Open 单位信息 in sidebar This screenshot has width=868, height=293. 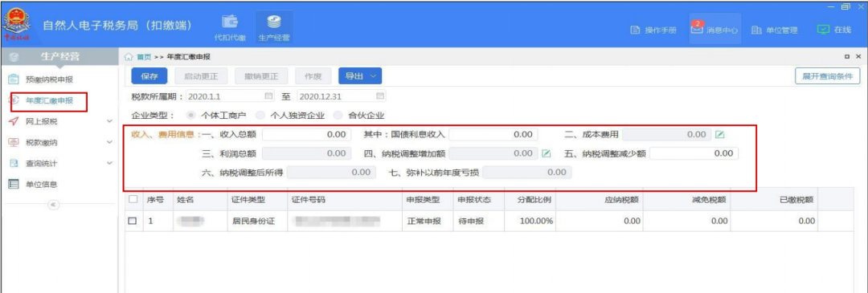click(42, 185)
